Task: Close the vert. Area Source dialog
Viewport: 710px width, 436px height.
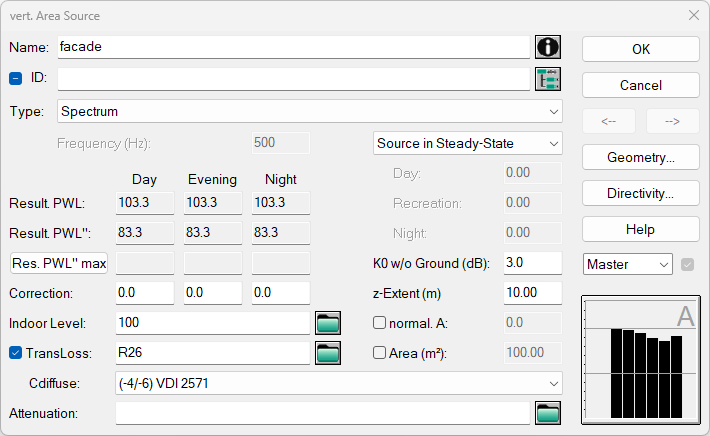Action: [x=694, y=15]
